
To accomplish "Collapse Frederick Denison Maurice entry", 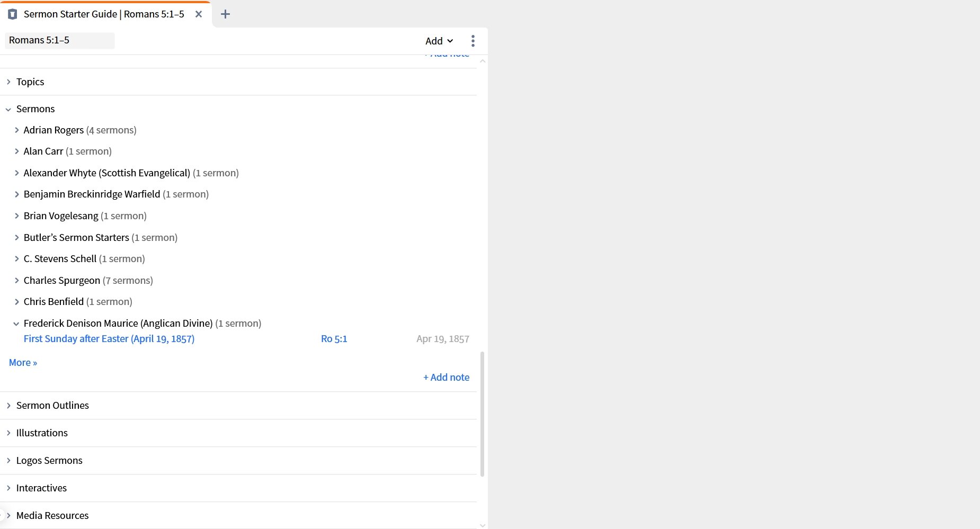I will point(16,324).
